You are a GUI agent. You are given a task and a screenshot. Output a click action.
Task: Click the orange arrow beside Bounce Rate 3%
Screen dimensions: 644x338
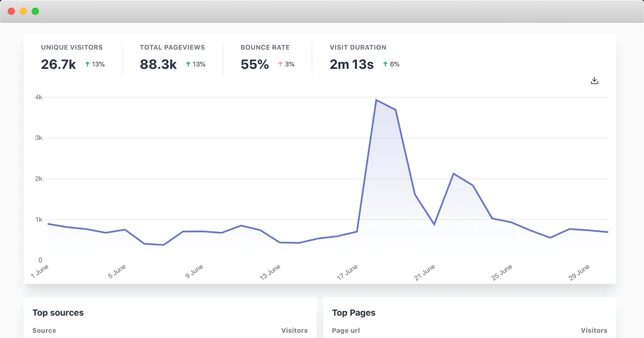[280, 64]
